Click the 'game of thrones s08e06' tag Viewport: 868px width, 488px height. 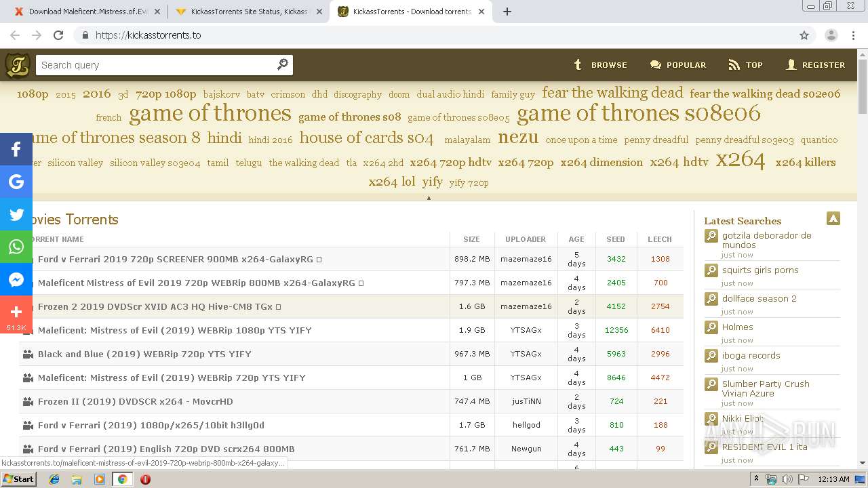(639, 113)
